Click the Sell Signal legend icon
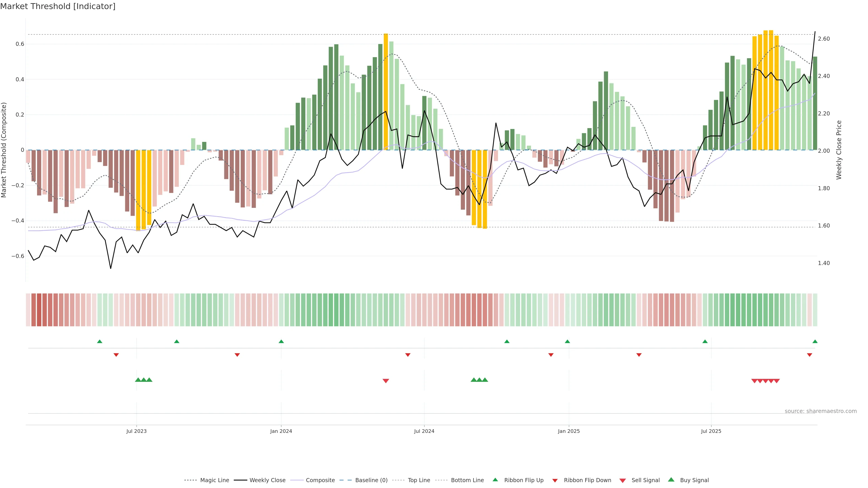This screenshot has height=488, width=868. 623,481
